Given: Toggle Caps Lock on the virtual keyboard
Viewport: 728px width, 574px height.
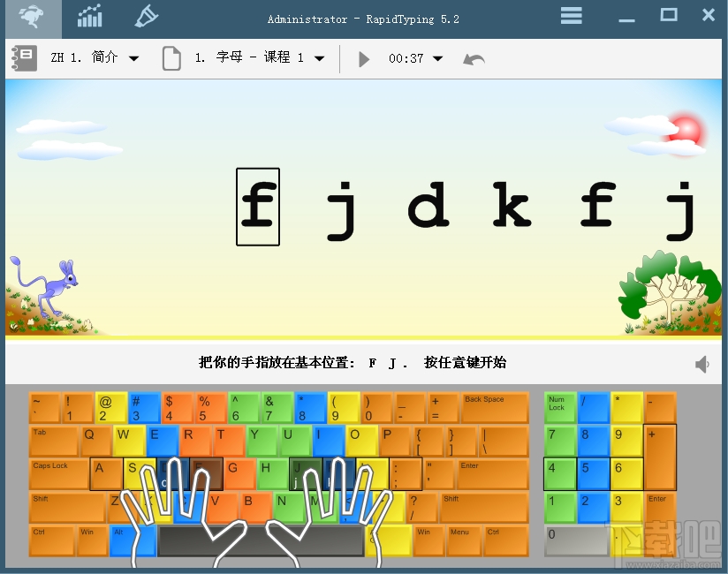Looking at the screenshot, I should pos(58,474).
